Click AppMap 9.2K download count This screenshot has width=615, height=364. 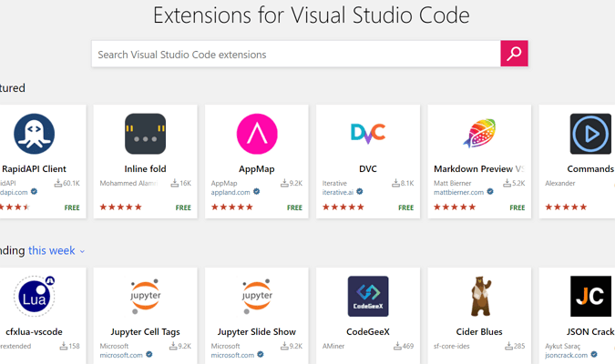(292, 183)
